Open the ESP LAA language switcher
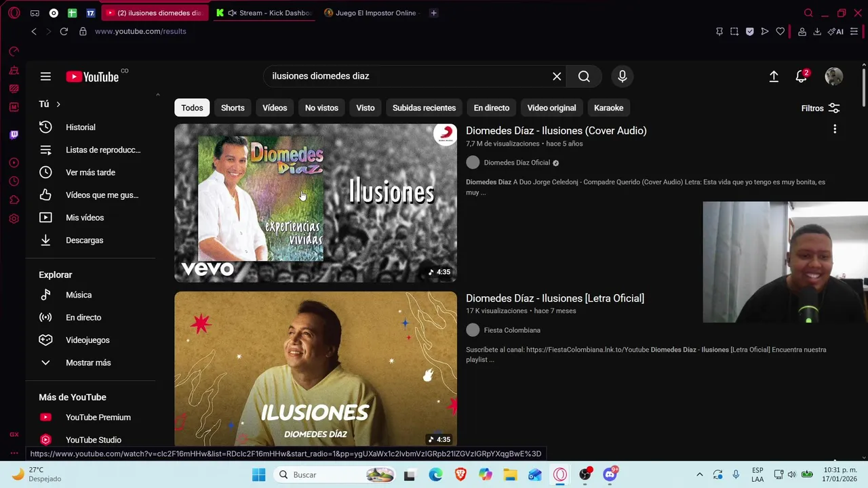 (x=757, y=474)
